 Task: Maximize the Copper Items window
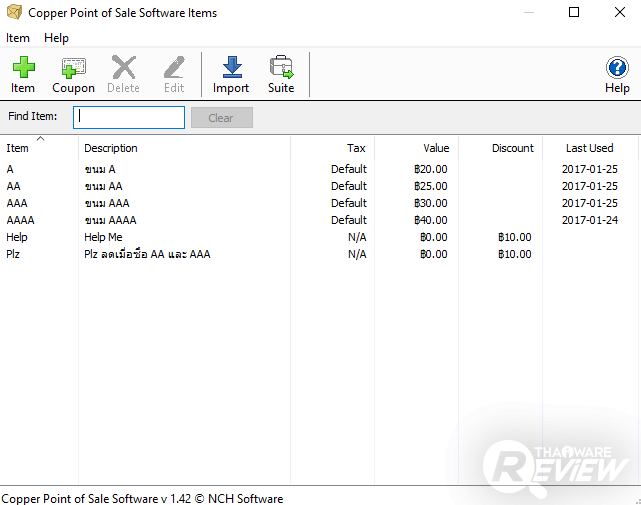pos(574,12)
